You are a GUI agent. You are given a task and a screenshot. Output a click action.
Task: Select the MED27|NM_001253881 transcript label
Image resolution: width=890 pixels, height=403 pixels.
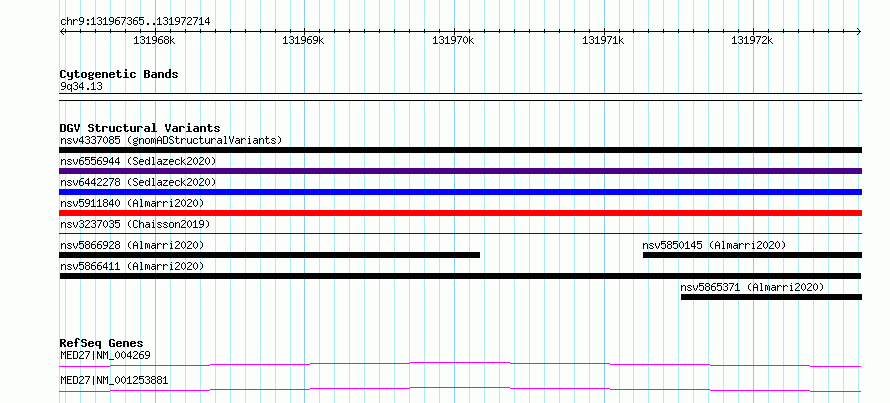(x=114, y=380)
